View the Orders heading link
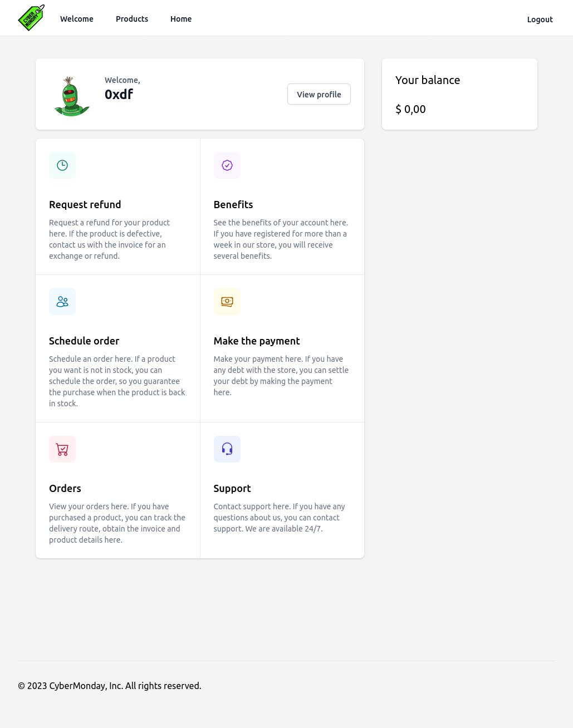 tap(65, 489)
